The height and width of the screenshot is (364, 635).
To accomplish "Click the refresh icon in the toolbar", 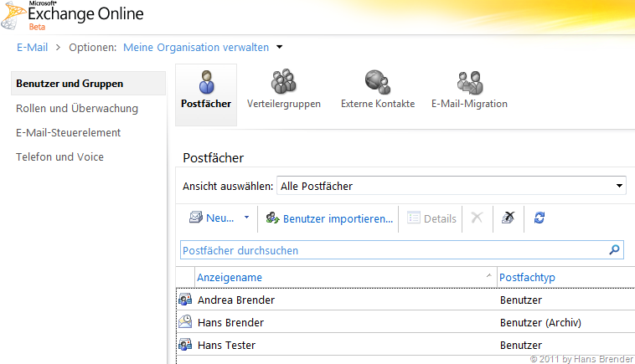I will tap(539, 218).
